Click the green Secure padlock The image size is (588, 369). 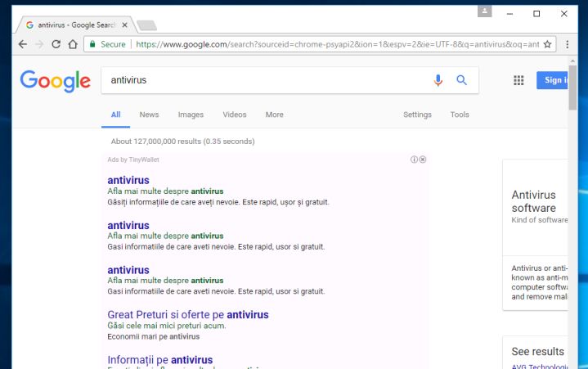tap(92, 44)
